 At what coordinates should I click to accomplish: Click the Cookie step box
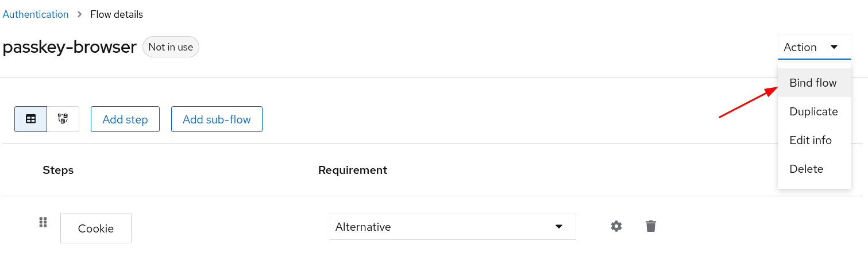click(96, 228)
